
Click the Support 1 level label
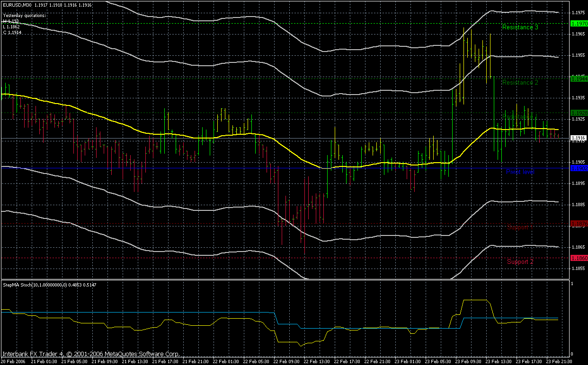[x=519, y=227]
